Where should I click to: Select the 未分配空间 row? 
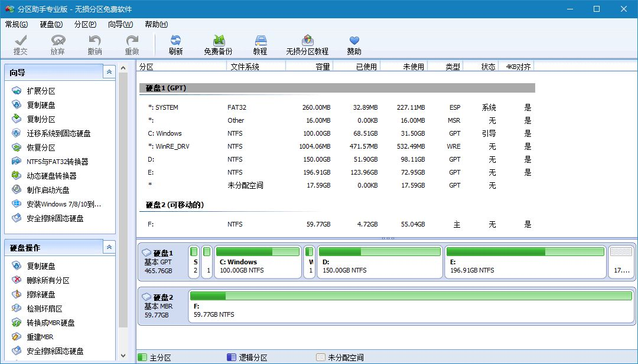pyautogui.click(x=337, y=185)
